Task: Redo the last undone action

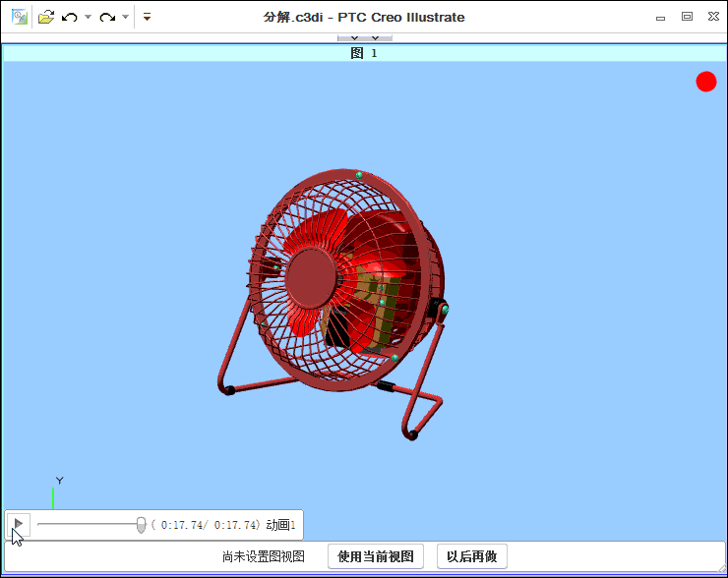Action: (x=107, y=18)
